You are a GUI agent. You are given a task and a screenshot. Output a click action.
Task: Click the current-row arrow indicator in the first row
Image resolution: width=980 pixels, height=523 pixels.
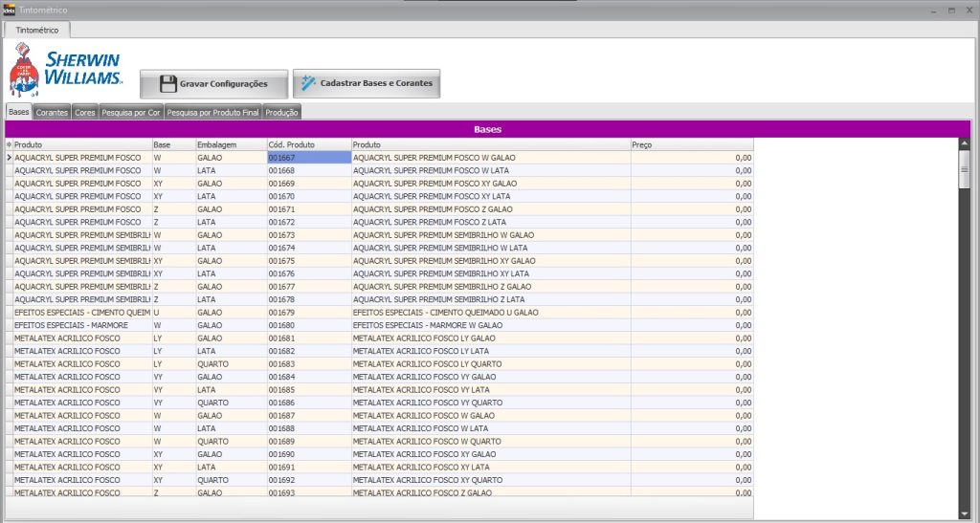10,158
